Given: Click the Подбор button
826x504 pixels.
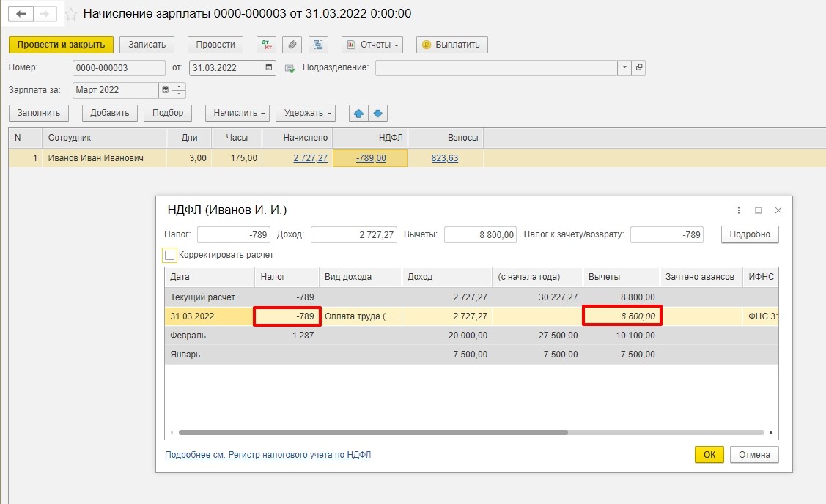Looking at the screenshot, I should click(x=168, y=114).
